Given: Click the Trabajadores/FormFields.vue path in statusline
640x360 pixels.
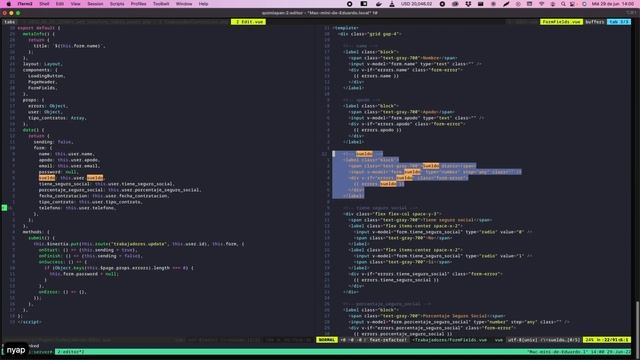Looking at the screenshot, I should pyautogui.click(x=449, y=340).
